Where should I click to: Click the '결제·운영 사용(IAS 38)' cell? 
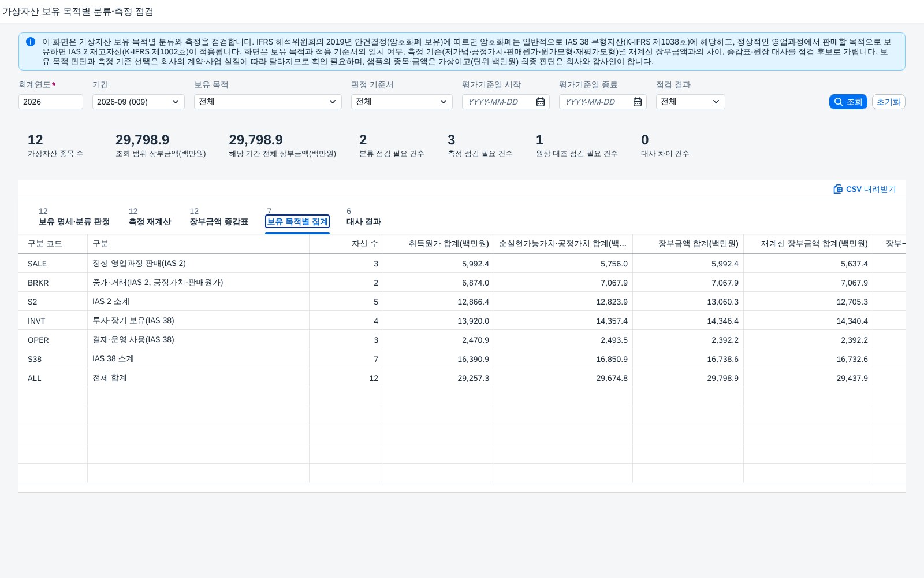199,340
